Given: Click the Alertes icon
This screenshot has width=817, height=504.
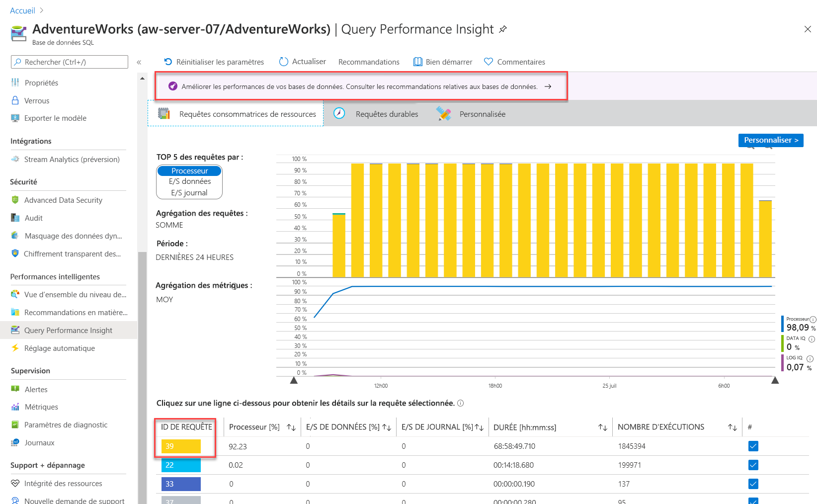Looking at the screenshot, I should pyautogui.click(x=15, y=389).
